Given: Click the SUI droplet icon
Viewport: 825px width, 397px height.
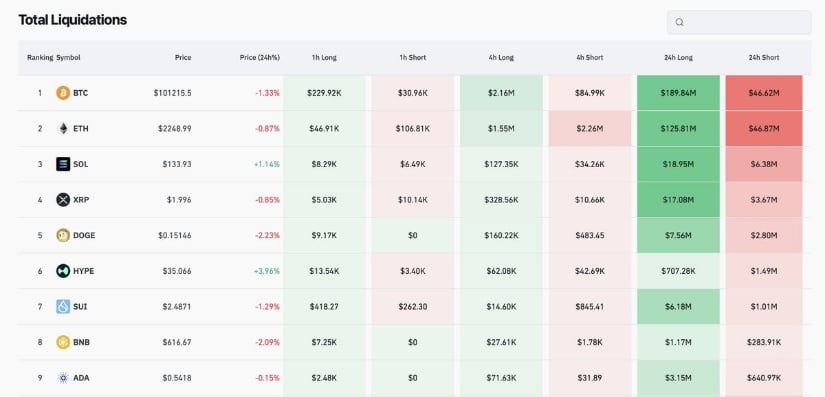Looking at the screenshot, I should coord(63,307).
